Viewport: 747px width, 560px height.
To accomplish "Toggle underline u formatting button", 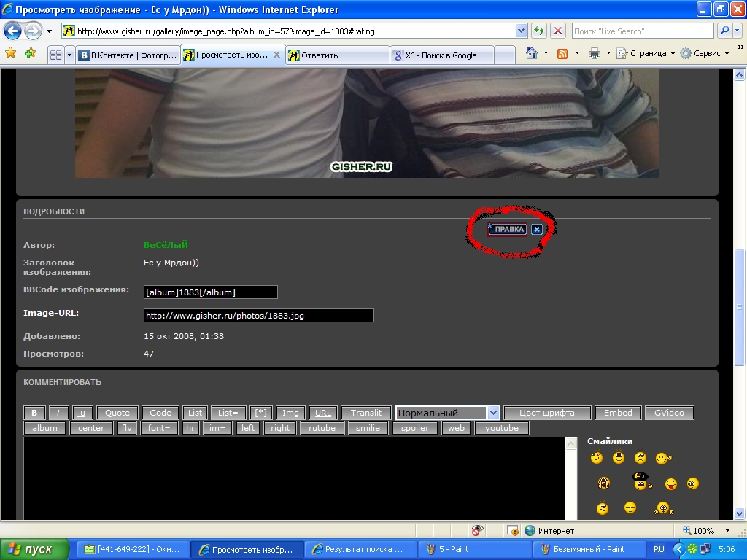I will [82, 413].
